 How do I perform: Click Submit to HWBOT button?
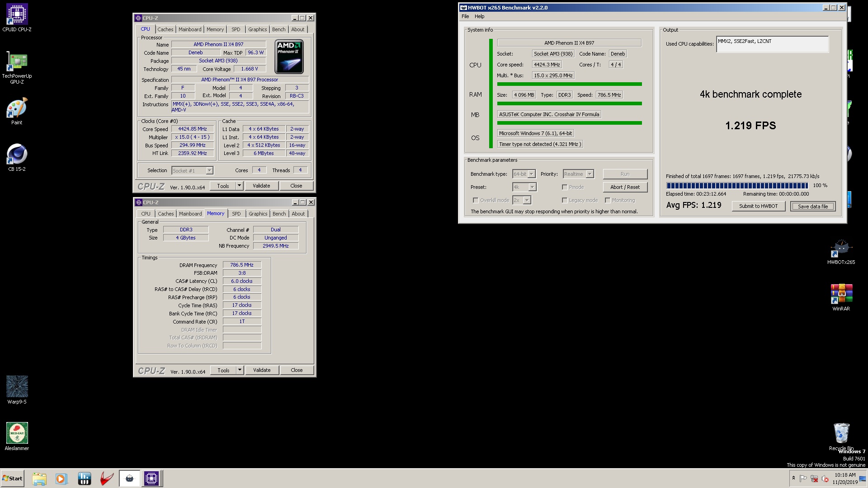click(758, 206)
